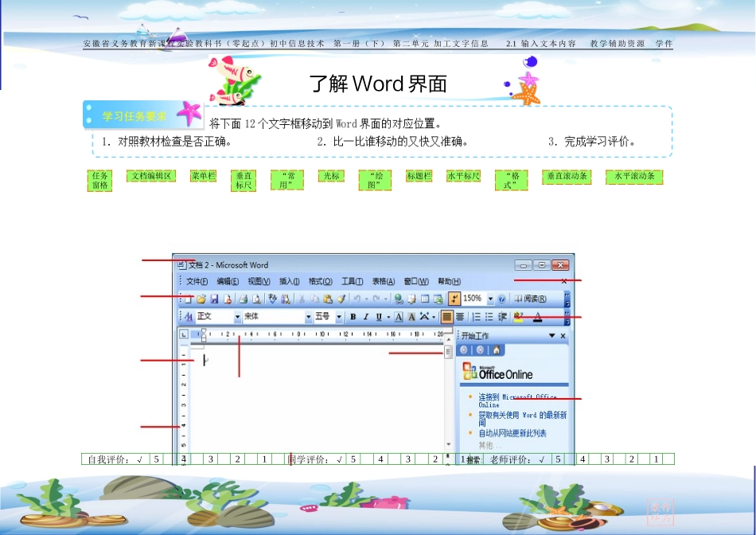
Task: Toggle Show/Hide formatting marks button
Action: [454, 299]
